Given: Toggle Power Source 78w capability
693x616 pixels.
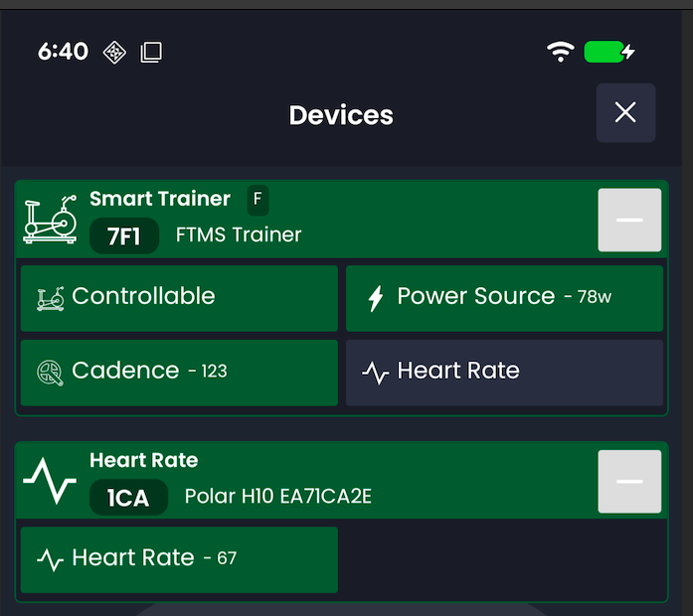Looking at the screenshot, I should (504, 297).
